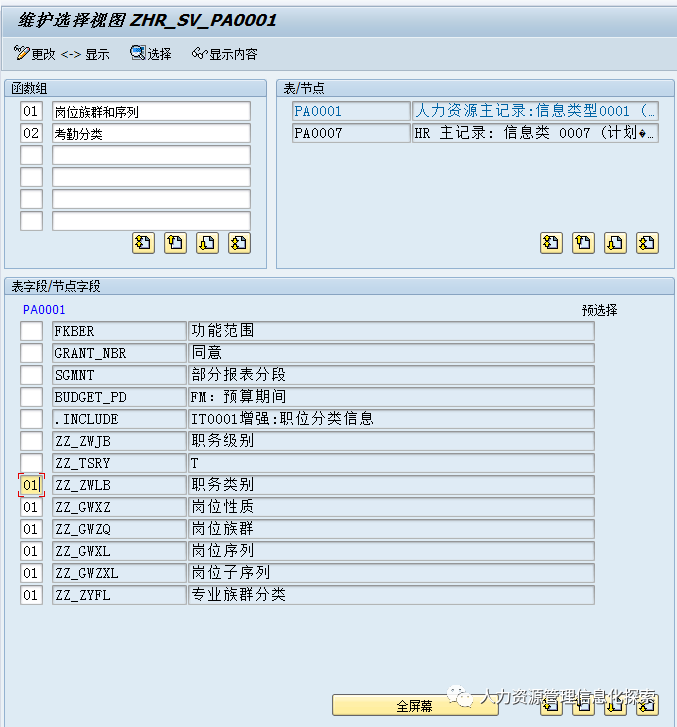Click the 考勤分类 function group name
The image size is (677, 727).
coord(151,134)
